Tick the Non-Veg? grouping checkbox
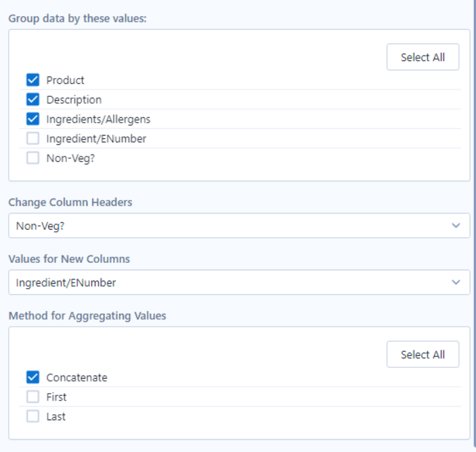The height and width of the screenshot is (452, 476). [x=33, y=159]
